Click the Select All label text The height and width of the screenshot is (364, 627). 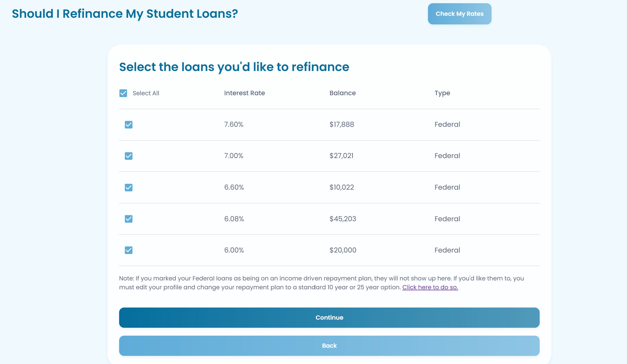[146, 93]
